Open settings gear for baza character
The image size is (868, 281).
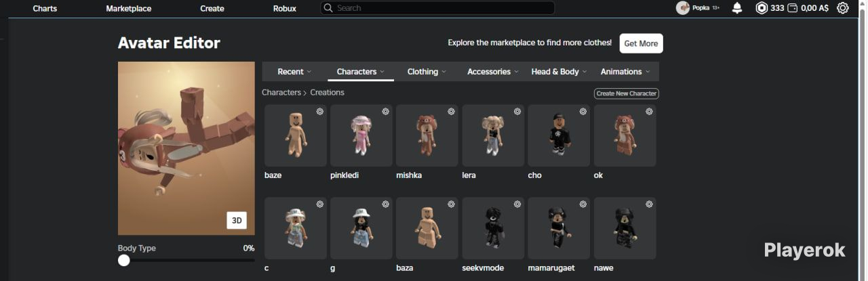point(451,204)
